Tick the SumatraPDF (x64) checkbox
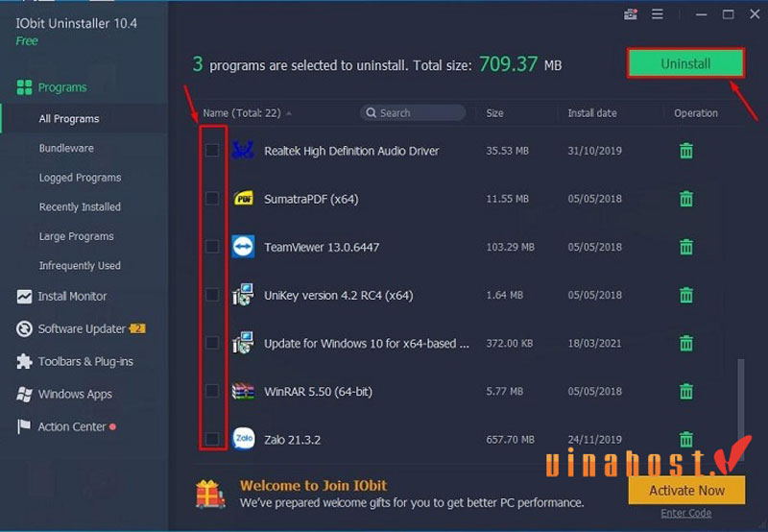The image size is (768, 532). (x=212, y=199)
